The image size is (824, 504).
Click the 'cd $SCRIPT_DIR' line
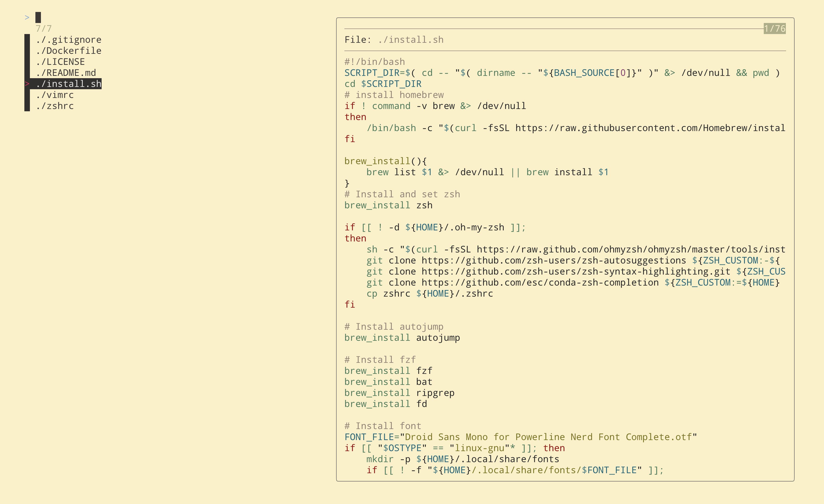click(x=383, y=84)
